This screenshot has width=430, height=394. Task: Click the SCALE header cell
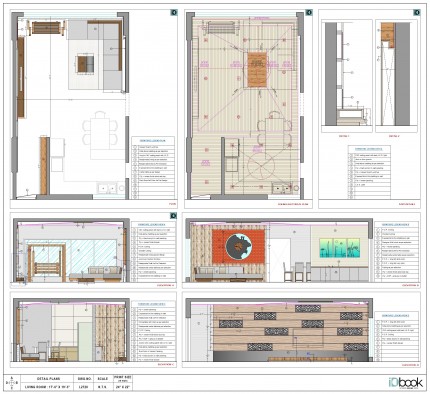point(103,379)
